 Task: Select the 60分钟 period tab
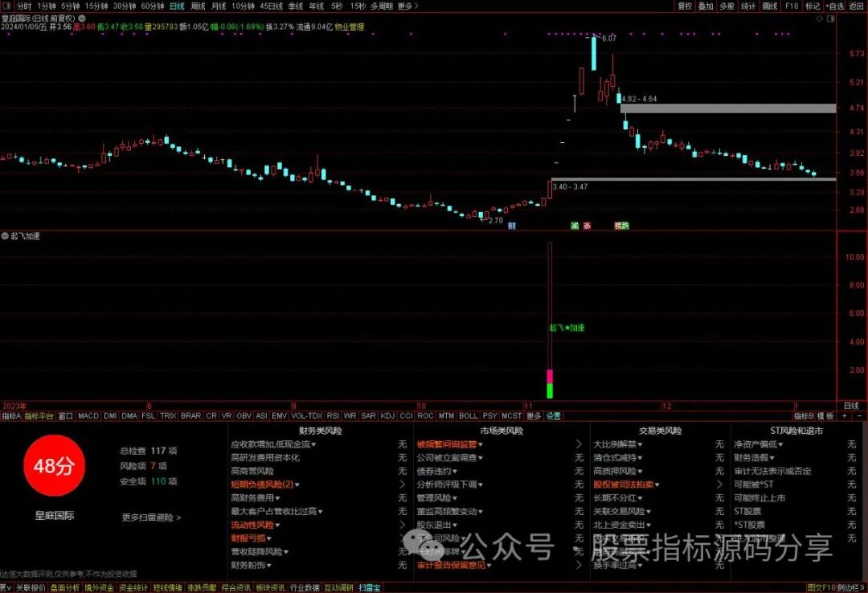click(152, 6)
